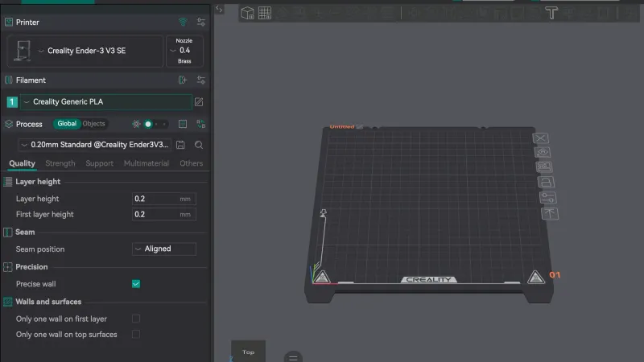
Task: Click the Filament section spool icon
Action: coord(9,80)
